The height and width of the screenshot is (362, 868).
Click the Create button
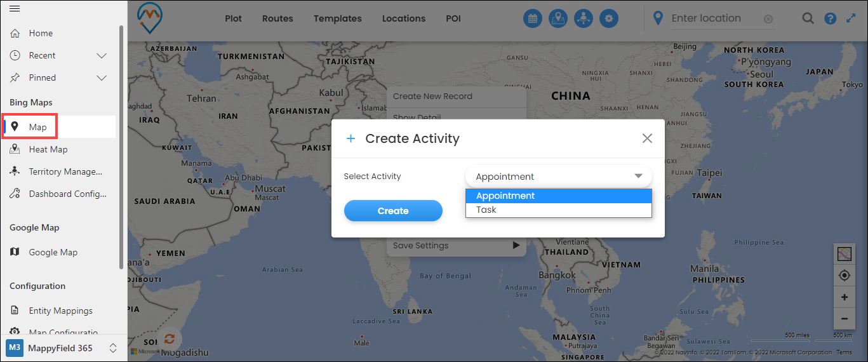(393, 211)
